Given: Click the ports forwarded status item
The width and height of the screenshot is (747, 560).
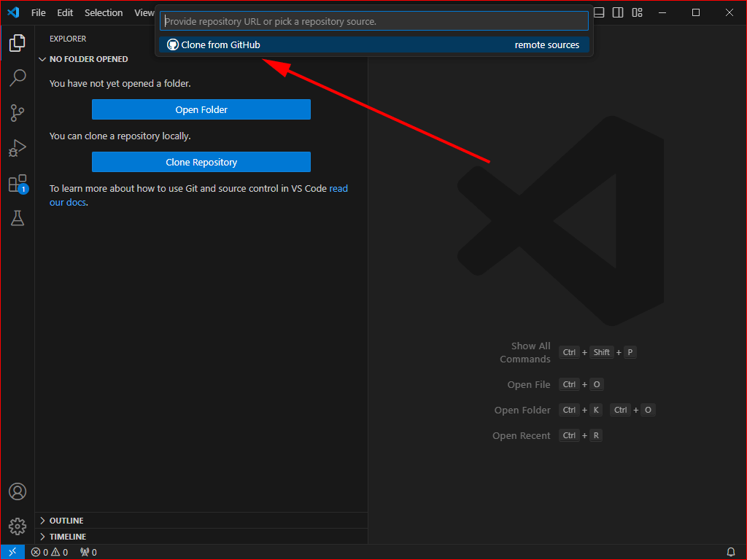Looking at the screenshot, I should point(88,552).
